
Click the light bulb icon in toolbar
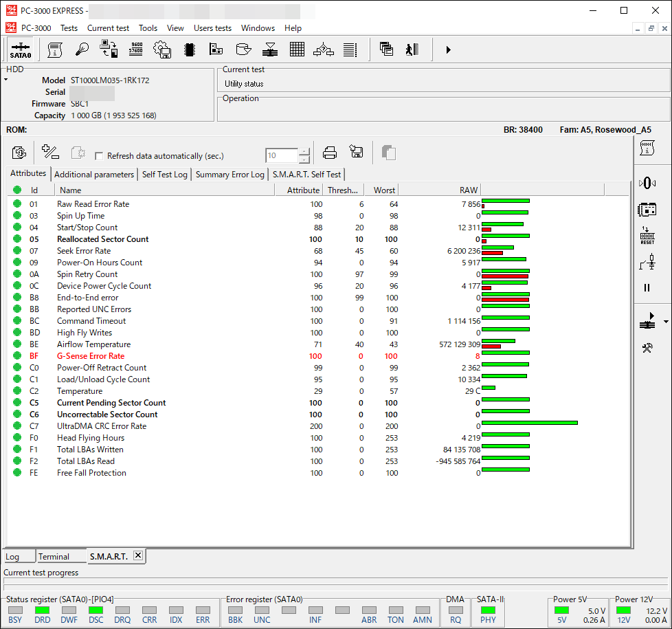pos(82,49)
